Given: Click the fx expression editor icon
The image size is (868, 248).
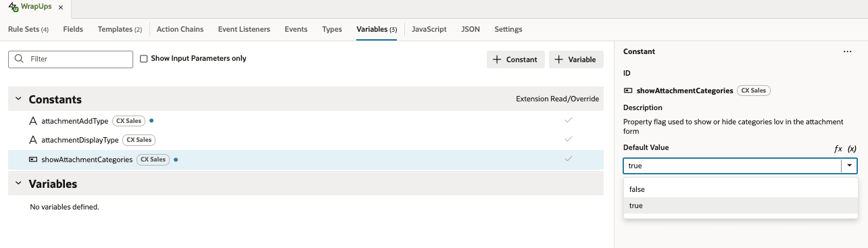Looking at the screenshot, I should [x=838, y=148].
